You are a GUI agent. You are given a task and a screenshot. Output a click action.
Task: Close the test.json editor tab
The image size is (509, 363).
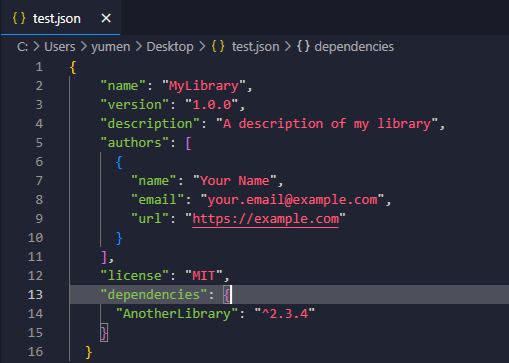click(x=106, y=18)
